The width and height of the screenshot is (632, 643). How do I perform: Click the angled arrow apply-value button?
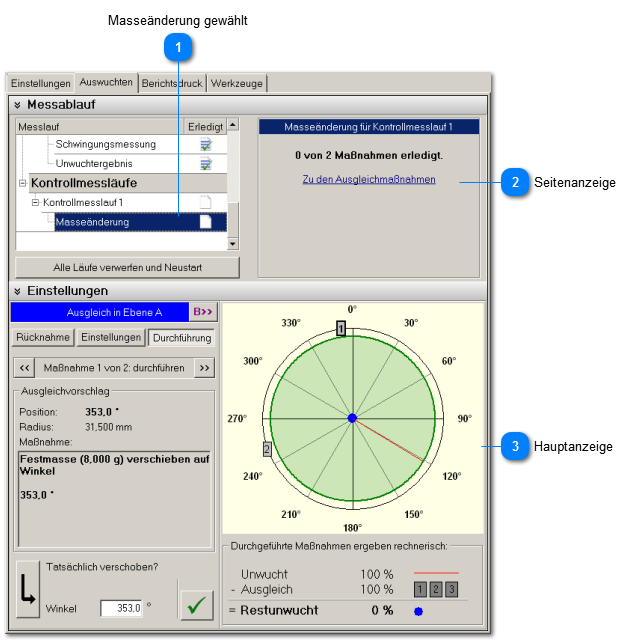27,598
